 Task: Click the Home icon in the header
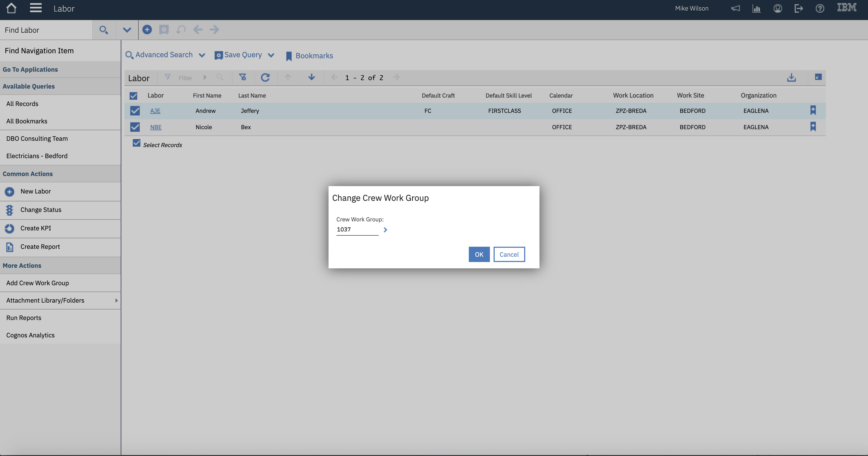click(x=11, y=8)
